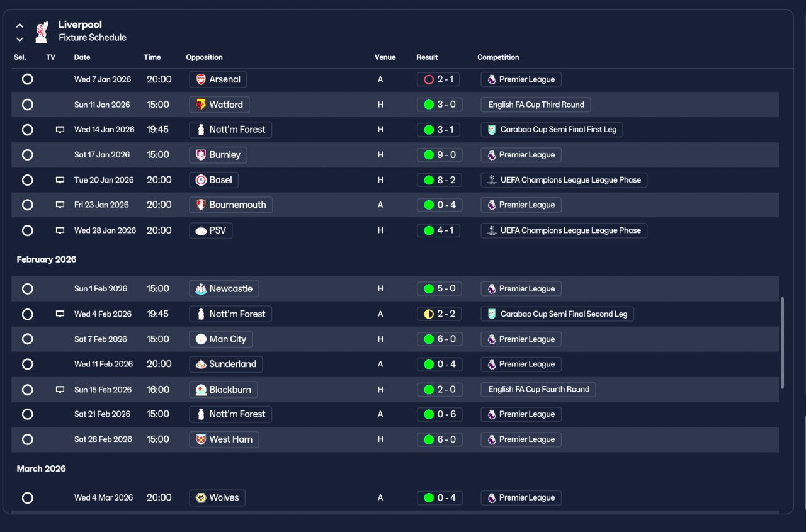Click the Premier League logo in Burnley row

492,155
